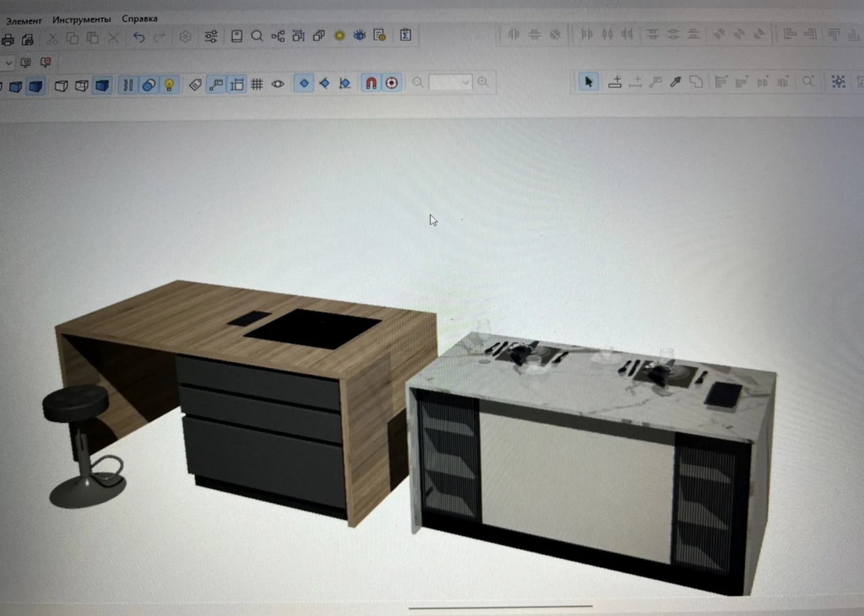This screenshot has height=616, width=864.
Task: Open the Справка menu
Action: click(x=139, y=19)
